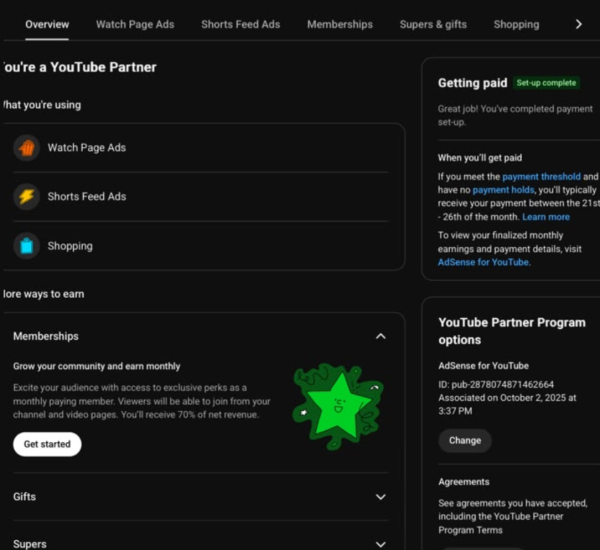
Task: Switch to the Shopping tab
Action: [x=516, y=24]
